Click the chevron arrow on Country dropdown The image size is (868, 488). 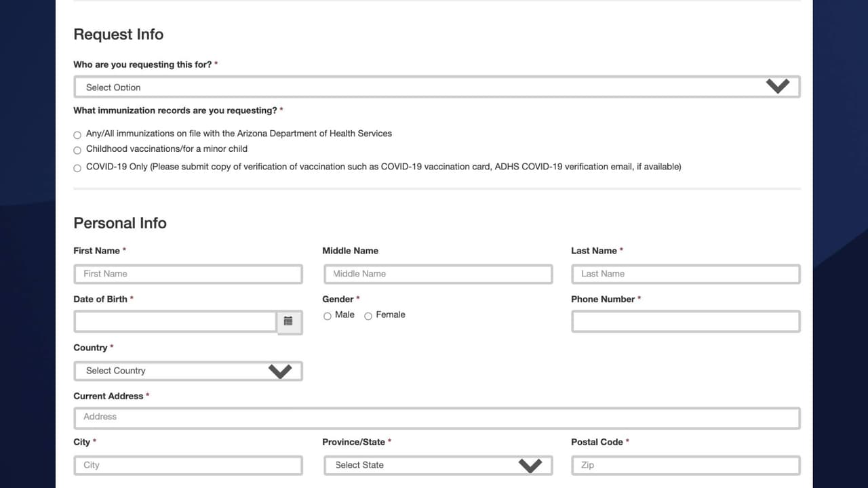click(280, 371)
